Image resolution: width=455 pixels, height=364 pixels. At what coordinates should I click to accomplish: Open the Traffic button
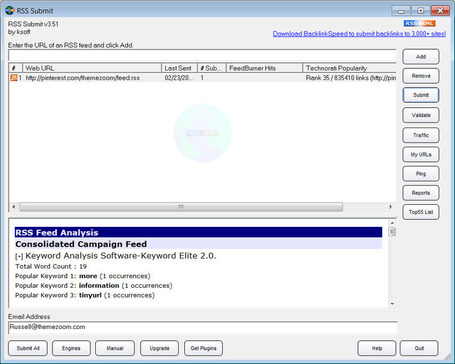pos(421,135)
